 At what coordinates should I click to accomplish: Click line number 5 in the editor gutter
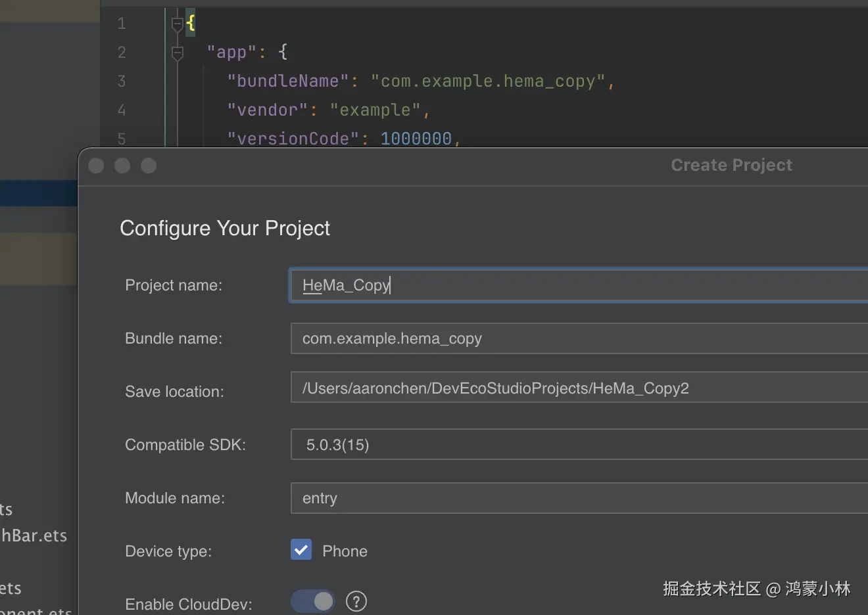tap(122, 139)
